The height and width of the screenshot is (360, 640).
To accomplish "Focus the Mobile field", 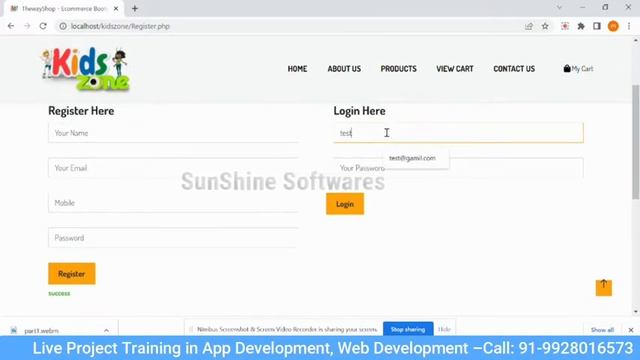I will tap(173, 203).
